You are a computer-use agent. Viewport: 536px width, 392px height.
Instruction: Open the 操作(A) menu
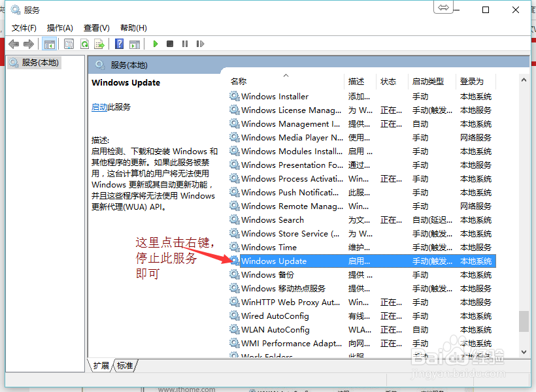click(59, 27)
